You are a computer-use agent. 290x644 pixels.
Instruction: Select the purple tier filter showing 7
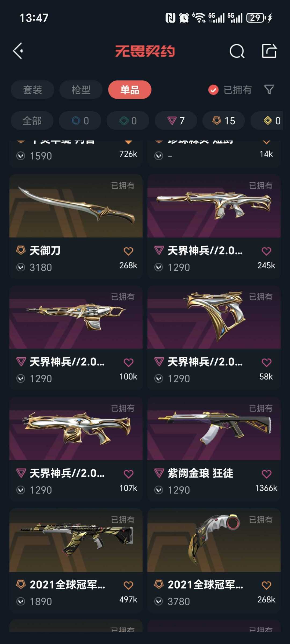coord(176,121)
